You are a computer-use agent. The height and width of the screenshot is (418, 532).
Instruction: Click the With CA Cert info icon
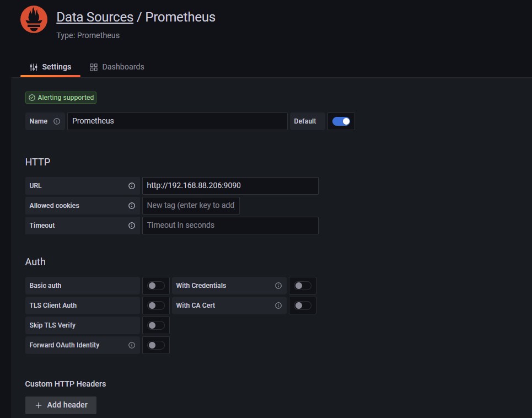tap(278, 306)
